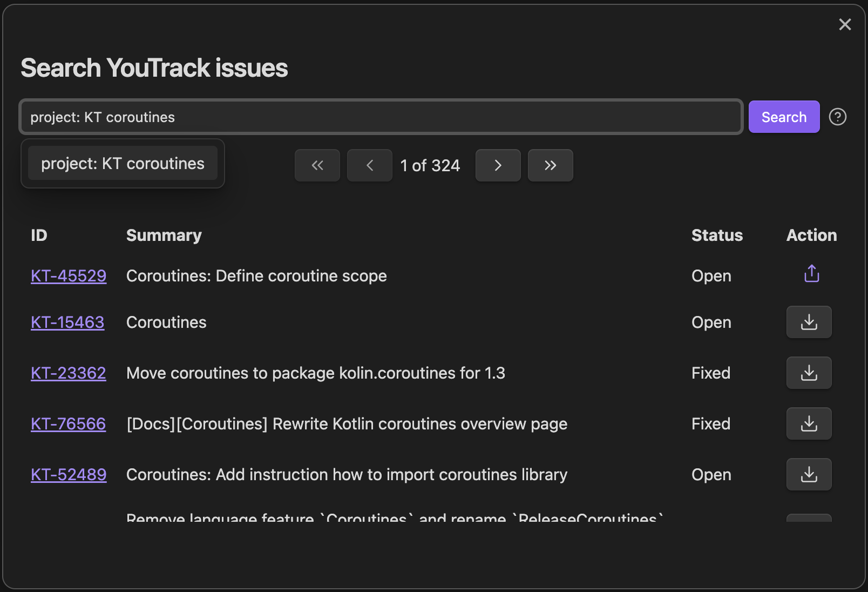Open issue link KT-76566
Viewport: 868px width, 592px height.
point(69,424)
